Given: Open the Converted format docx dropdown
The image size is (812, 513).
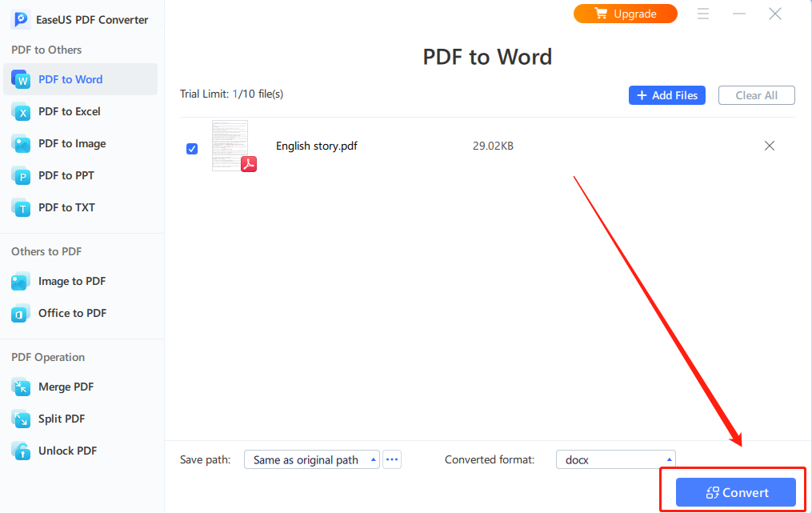Looking at the screenshot, I should (616, 459).
